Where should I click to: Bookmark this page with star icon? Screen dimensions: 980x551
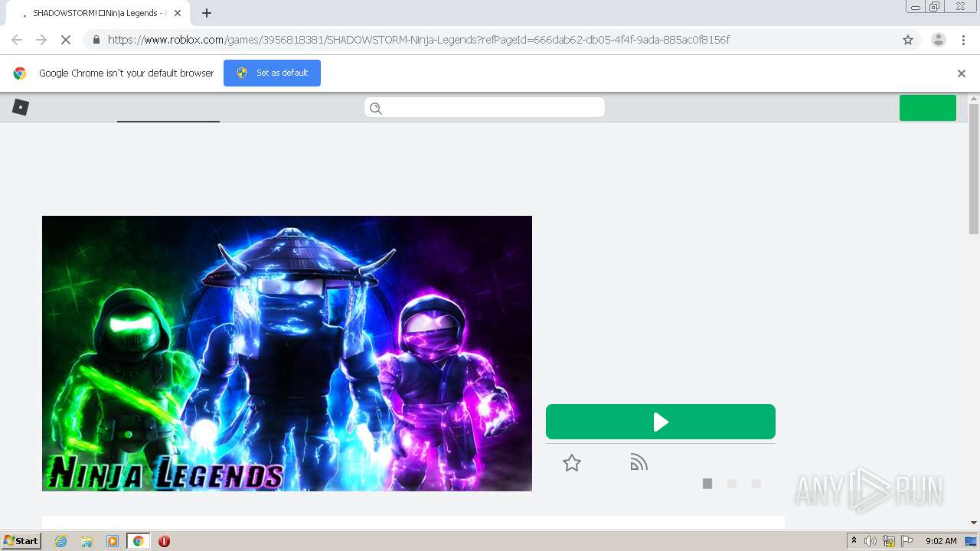(908, 40)
